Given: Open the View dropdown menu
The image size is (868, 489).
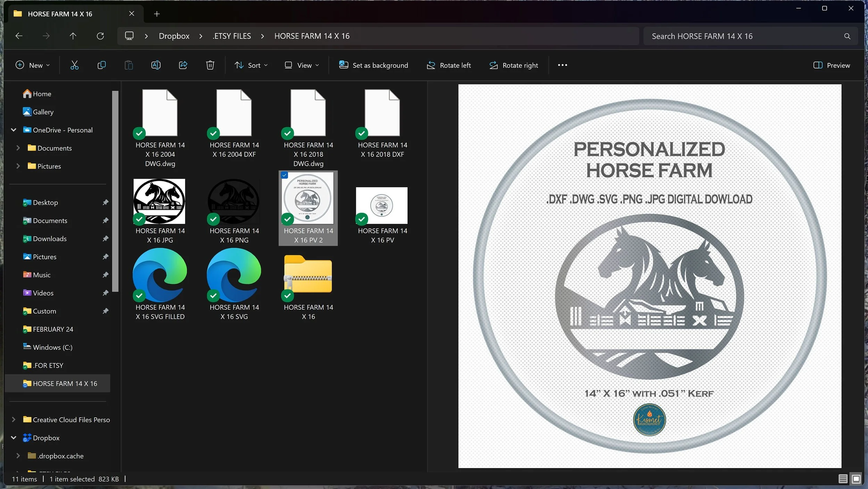Looking at the screenshot, I should click(x=302, y=65).
